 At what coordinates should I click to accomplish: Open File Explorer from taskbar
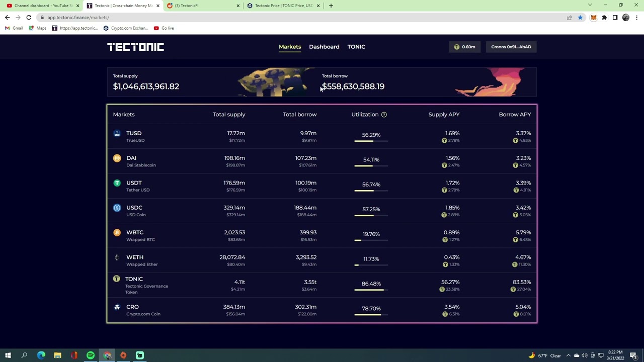(57, 355)
